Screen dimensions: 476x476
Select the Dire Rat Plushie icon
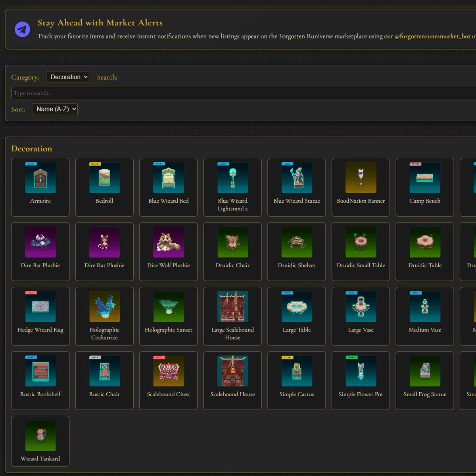pos(104,242)
